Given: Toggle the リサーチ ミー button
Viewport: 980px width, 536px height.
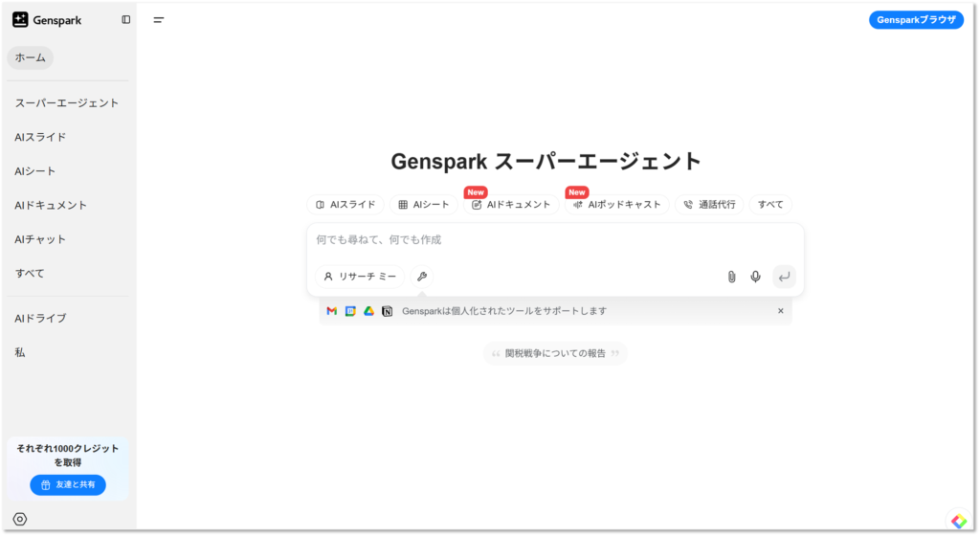Looking at the screenshot, I should coord(360,277).
